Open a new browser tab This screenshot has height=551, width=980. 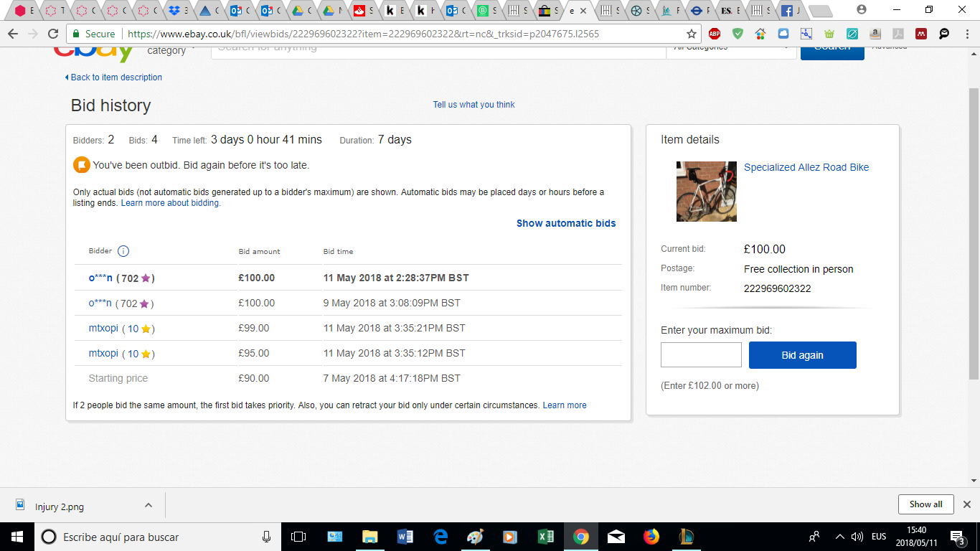click(x=819, y=11)
